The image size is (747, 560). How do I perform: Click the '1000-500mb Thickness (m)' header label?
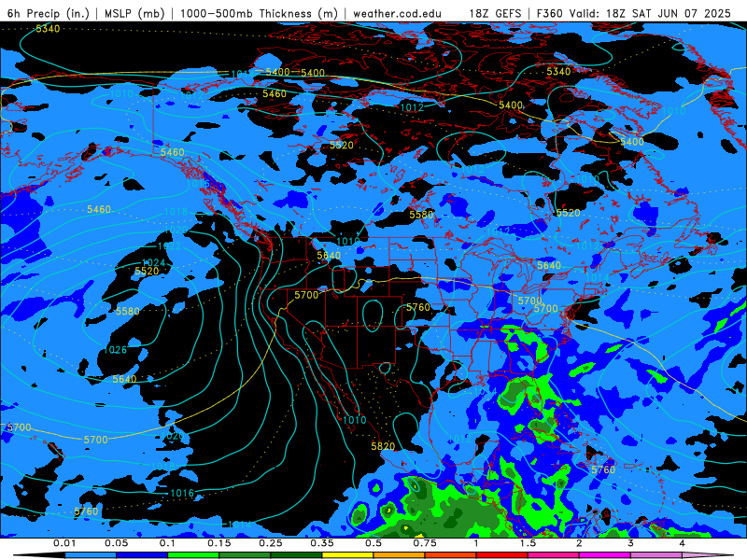point(259,13)
